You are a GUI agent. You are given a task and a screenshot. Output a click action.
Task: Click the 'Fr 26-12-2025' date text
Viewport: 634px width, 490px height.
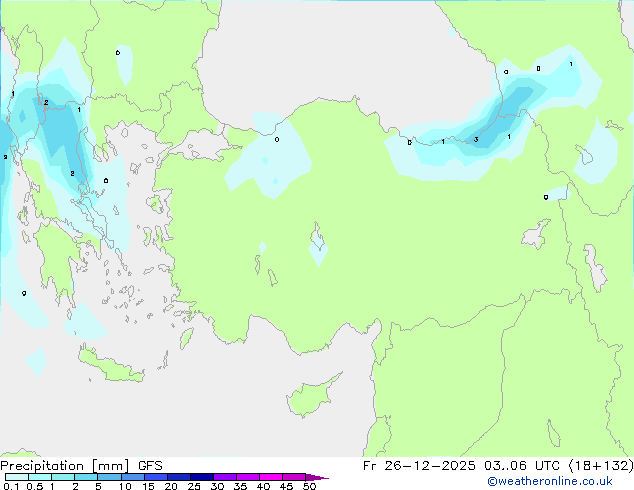419,466
